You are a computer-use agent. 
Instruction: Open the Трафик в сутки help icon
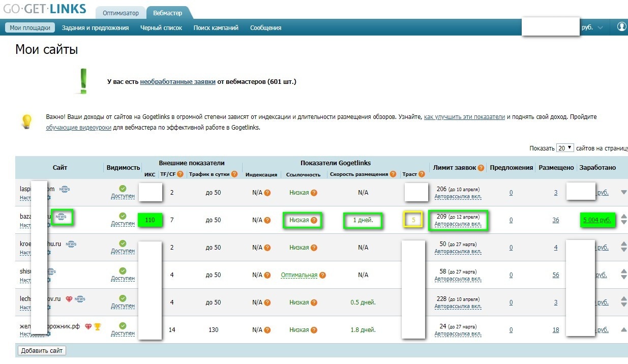click(234, 174)
